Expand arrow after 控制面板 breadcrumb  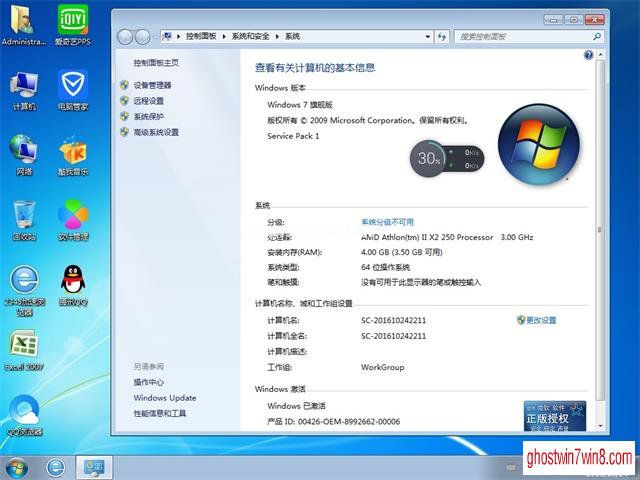(x=224, y=36)
